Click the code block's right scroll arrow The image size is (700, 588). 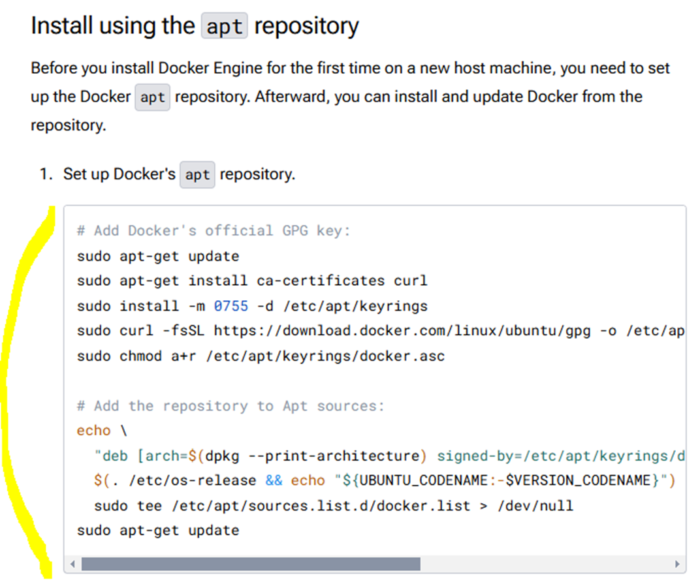click(x=677, y=564)
